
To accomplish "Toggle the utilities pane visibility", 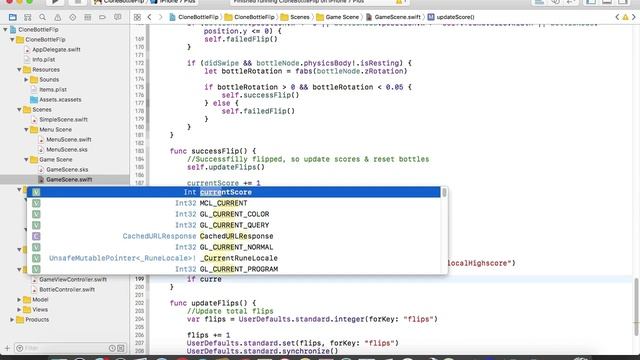I will [x=623, y=2].
